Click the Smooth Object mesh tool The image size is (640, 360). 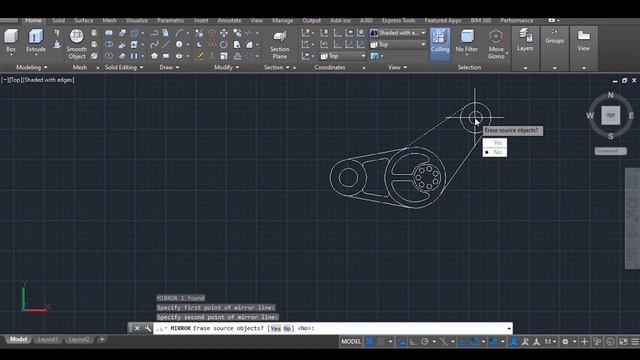pos(76,44)
